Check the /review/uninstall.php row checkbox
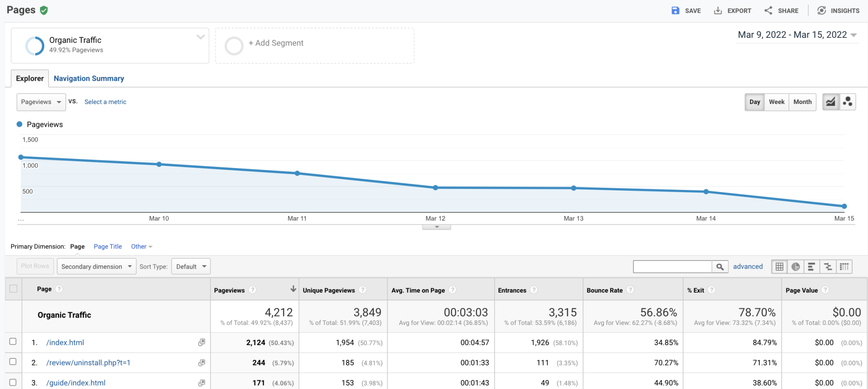This screenshot has width=868, height=389. point(13,362)
